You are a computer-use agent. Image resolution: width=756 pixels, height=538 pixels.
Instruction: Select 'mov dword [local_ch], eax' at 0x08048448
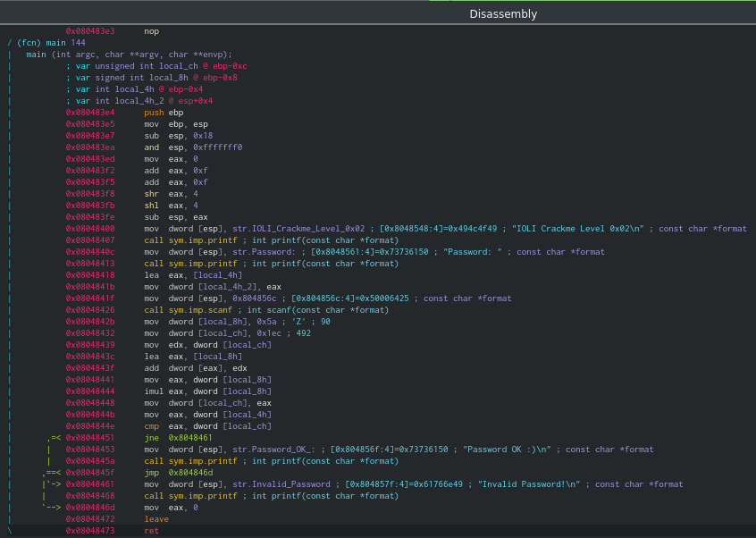(208, 402)
